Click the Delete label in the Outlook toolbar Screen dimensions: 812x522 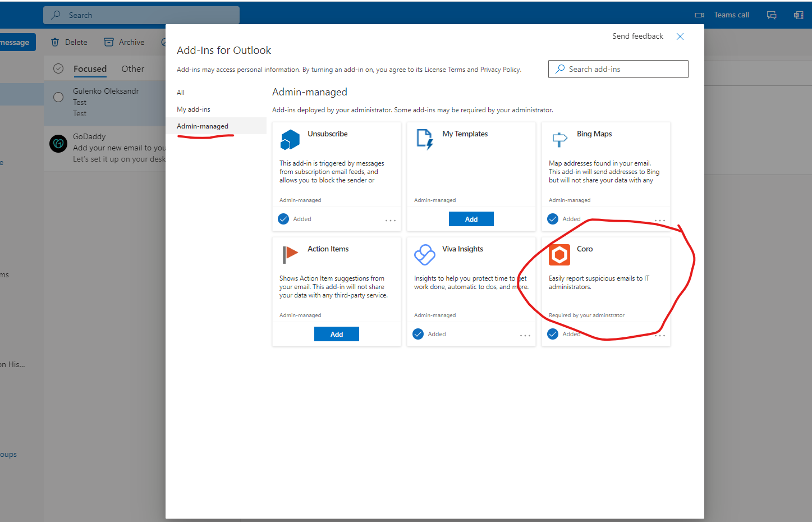pos(76,42)
